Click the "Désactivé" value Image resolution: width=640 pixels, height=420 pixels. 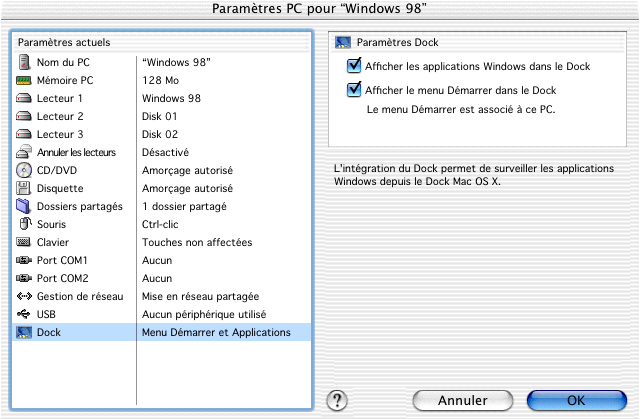165,152
